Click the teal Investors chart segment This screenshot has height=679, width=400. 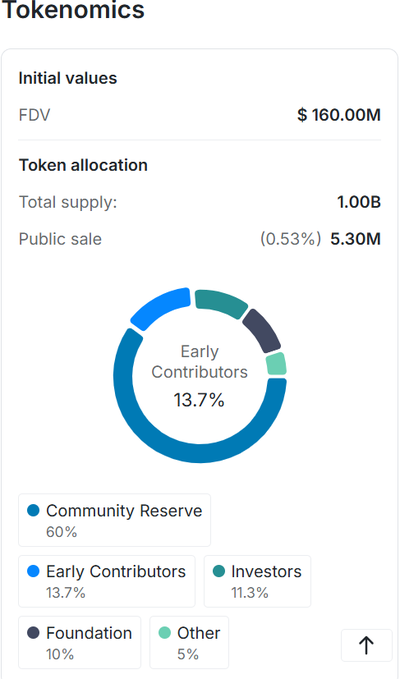pyautogui.click(x=220, y=302)
